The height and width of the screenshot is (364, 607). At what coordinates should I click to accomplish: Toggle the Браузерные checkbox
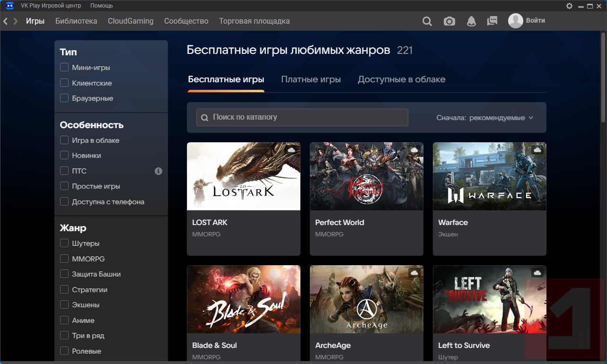(64, 98)
